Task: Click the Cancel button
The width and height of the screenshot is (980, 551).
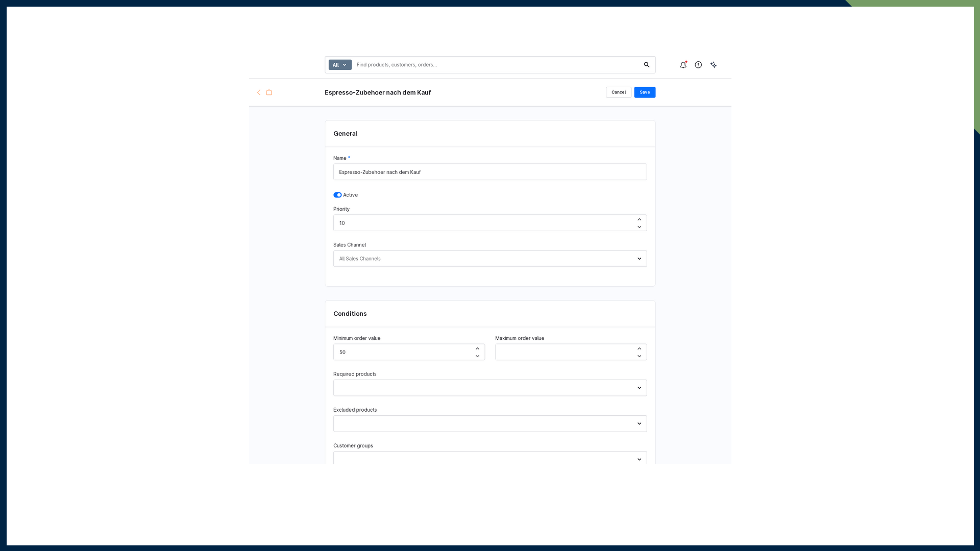Action: (x=619, y=92)
